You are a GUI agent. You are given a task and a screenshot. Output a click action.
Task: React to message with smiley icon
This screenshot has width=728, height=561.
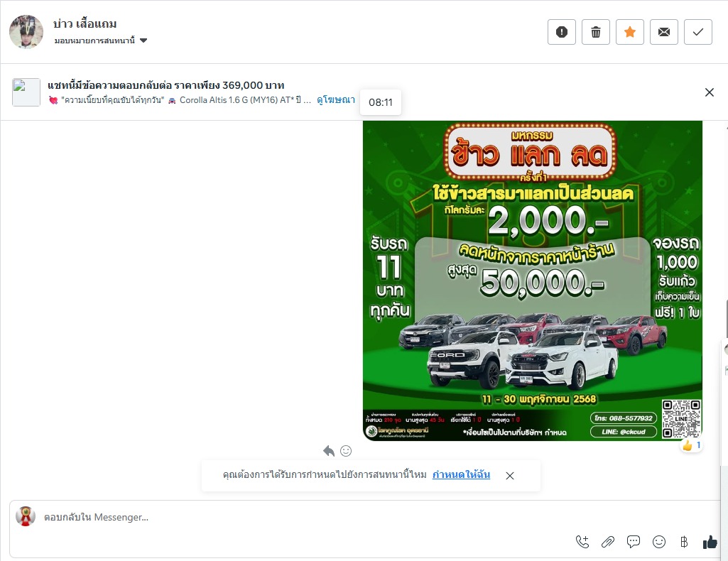[346, 450]
